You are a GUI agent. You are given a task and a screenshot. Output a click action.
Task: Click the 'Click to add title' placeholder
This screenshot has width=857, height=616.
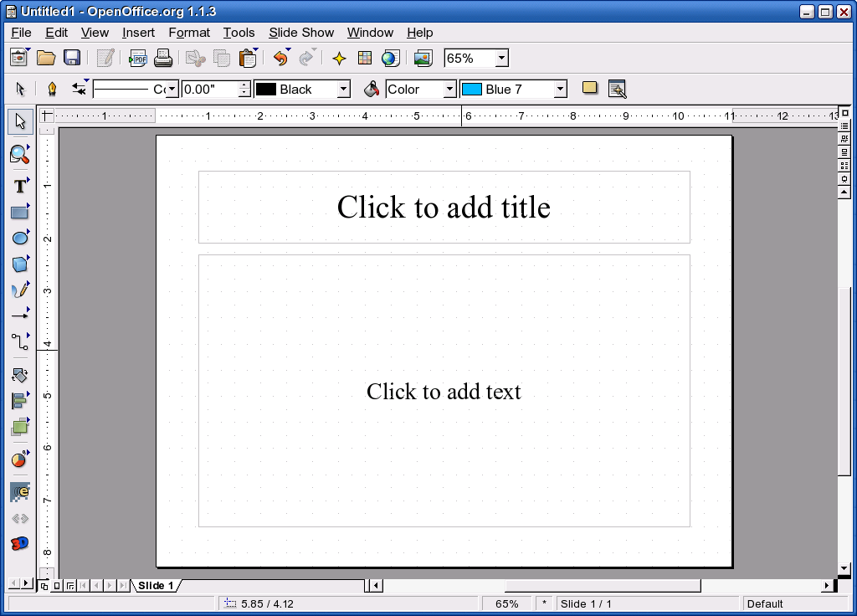pyautogui.click(x=444, y=208)
